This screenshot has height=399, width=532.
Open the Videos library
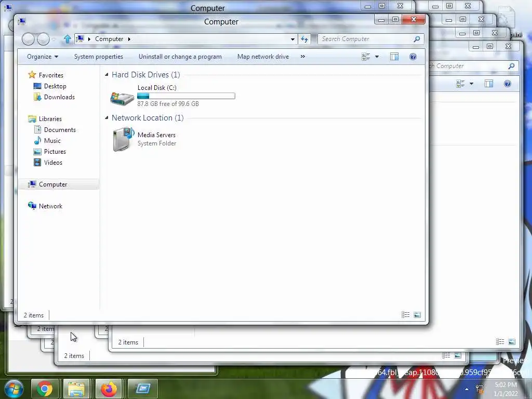click(54, 163)
